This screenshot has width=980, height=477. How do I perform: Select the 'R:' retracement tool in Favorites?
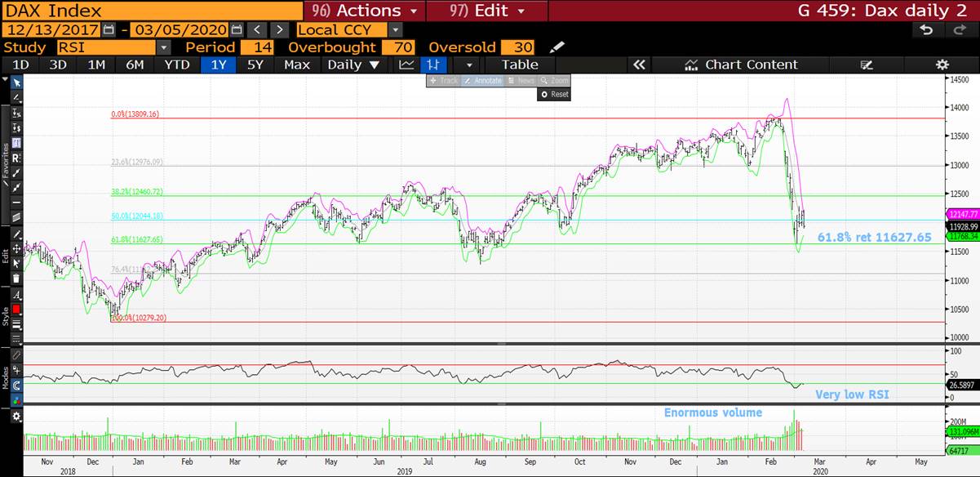16,158
